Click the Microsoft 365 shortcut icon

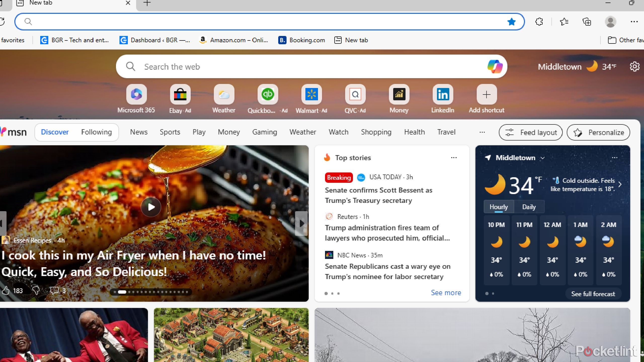pos(136,94)
